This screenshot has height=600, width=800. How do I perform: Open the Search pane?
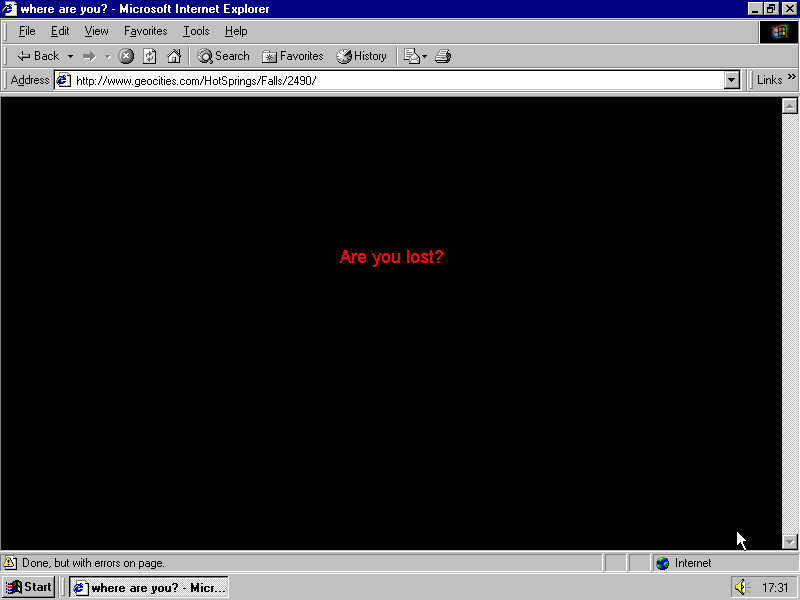(223, 56)
